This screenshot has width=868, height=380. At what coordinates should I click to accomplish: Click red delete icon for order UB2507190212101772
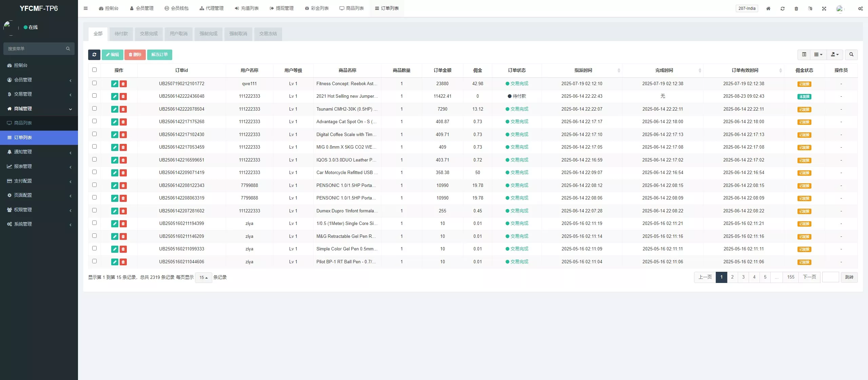123,84
